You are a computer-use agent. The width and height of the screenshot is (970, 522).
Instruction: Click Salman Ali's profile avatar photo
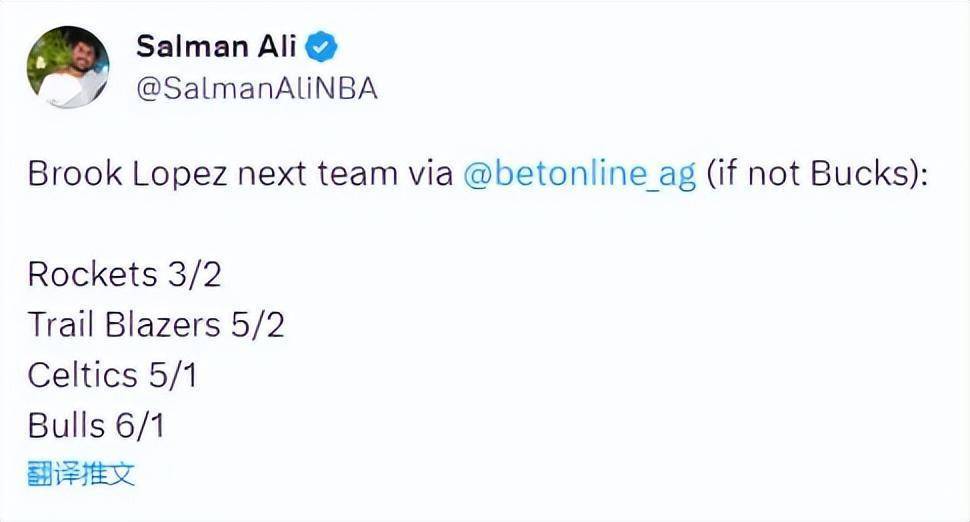[67, 67]
